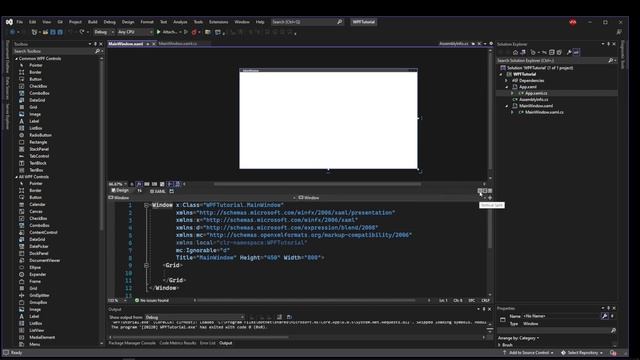Click the Preview Selected Items icon in Solution Explorer
This screenshot has height=360, width=640.
(576, 52)
